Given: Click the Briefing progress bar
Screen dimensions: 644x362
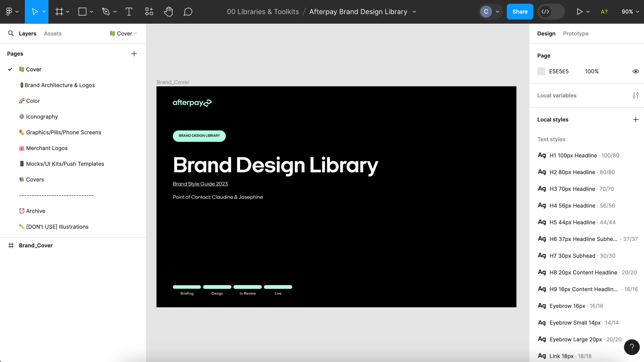Looking at the screenshot, I should pos(187,287).
